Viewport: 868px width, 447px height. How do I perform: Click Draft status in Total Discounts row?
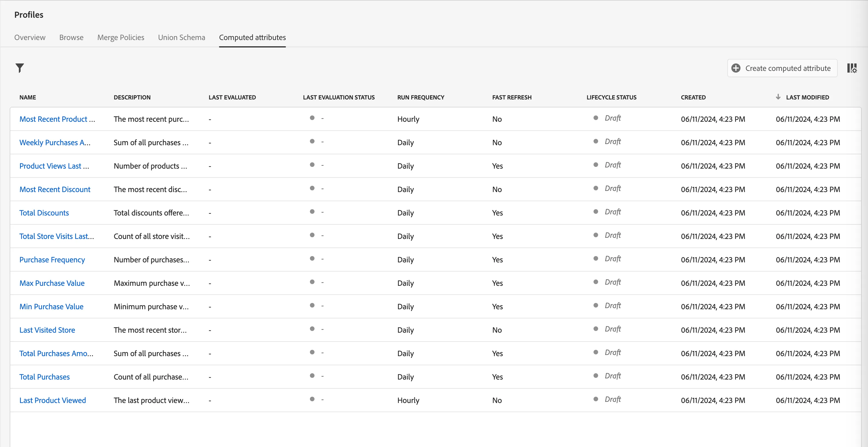pyautogui.click(x=612, y=212)
